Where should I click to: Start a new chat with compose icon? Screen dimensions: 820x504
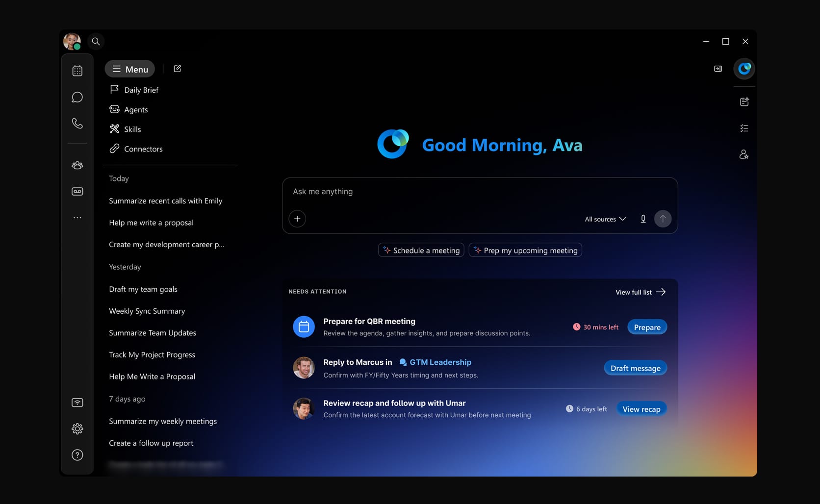point(178,69)
